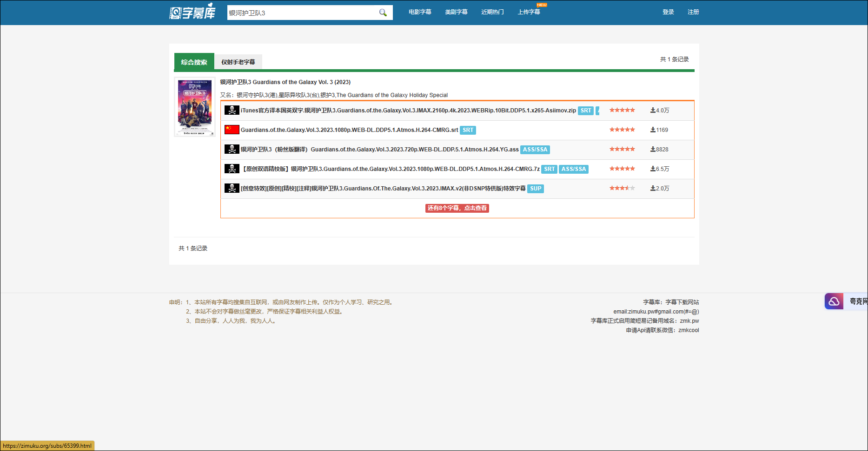Click the pirate flag icon beside iTunes subtitle
Image resolution: width=868 pixels, height=451 pixels.
pyautogui.click(x=232, y=110)
